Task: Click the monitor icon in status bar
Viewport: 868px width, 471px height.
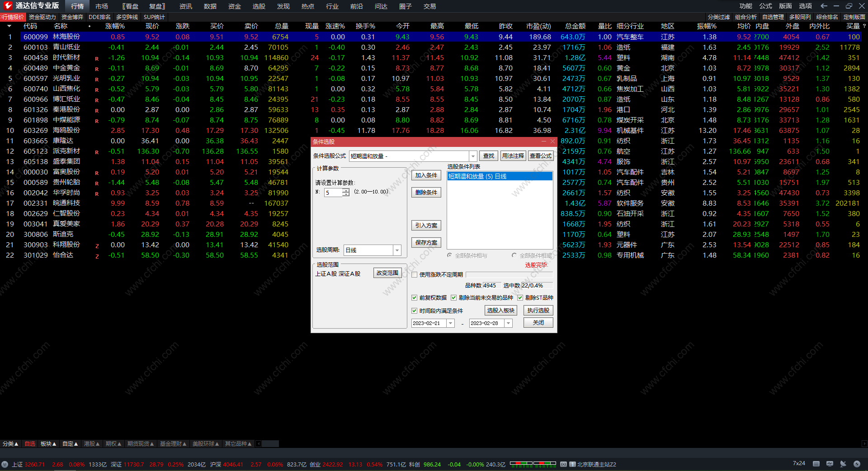Action: click(830, 464)
